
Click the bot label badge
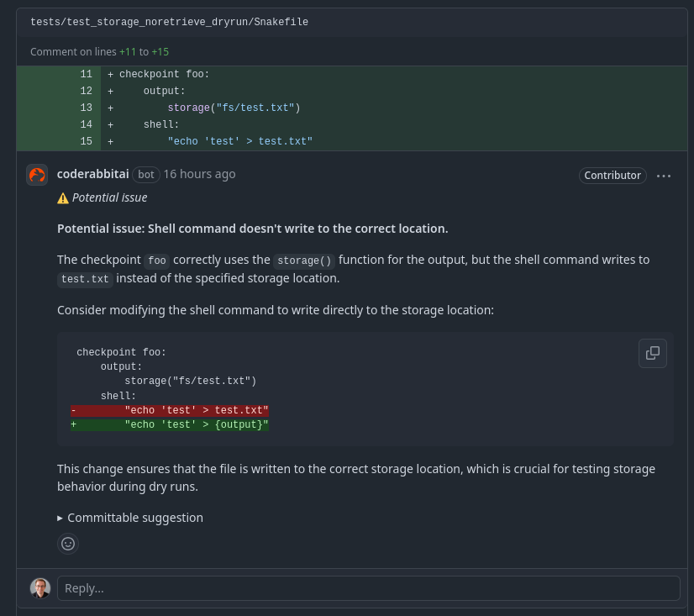click(146, 175)
